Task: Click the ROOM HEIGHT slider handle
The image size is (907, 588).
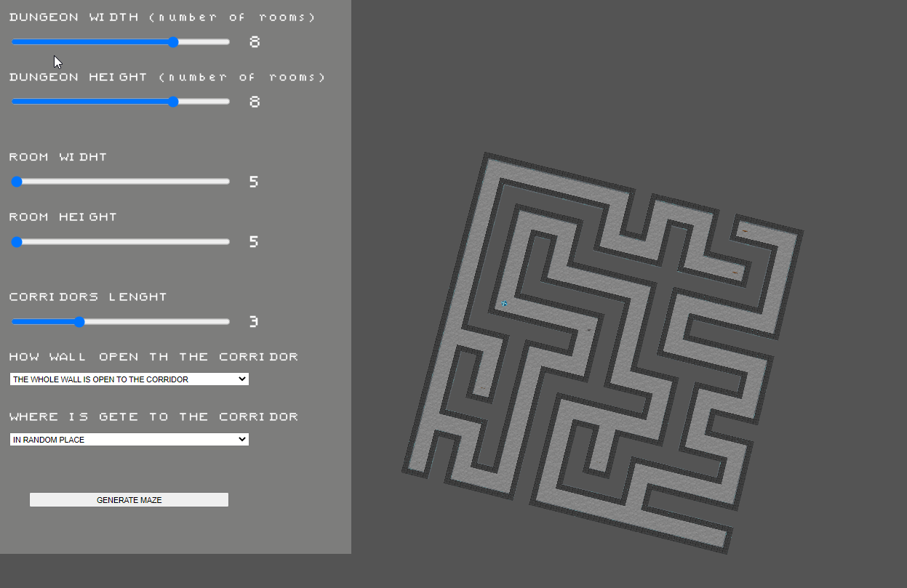Action: click(x=17, y=241)
